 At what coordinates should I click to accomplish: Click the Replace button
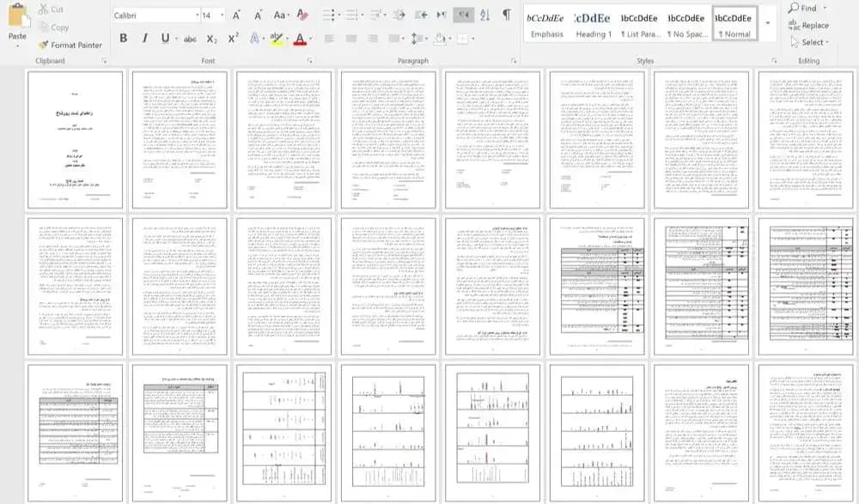tap(808, 25)
